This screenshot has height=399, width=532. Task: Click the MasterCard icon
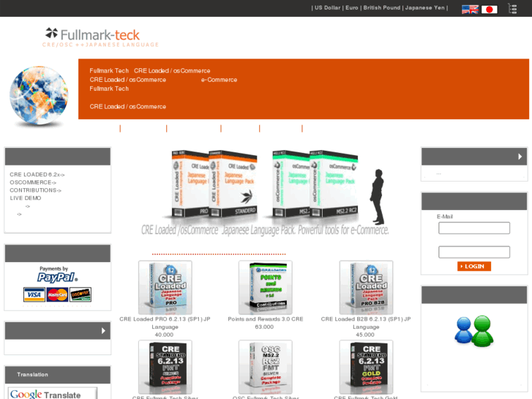pos(57,294)
